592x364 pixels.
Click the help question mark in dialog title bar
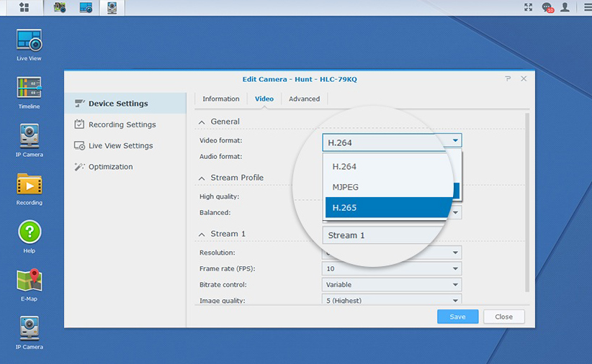508,78
